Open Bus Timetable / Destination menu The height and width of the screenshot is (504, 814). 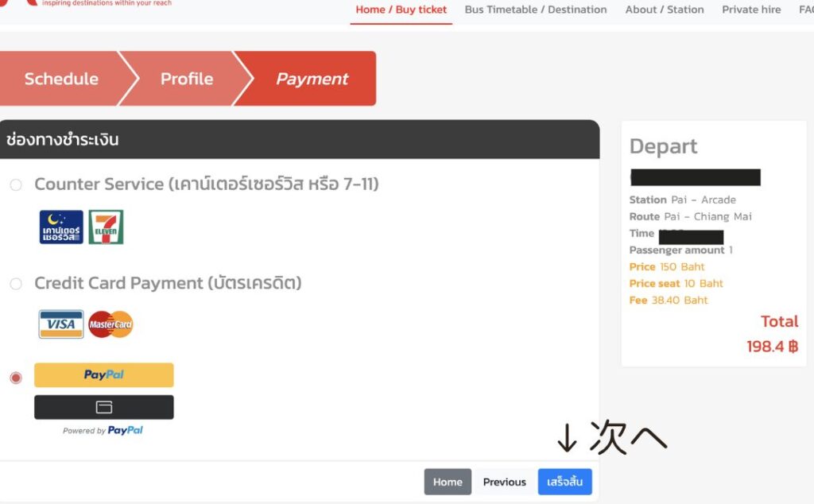coord(535,10)
